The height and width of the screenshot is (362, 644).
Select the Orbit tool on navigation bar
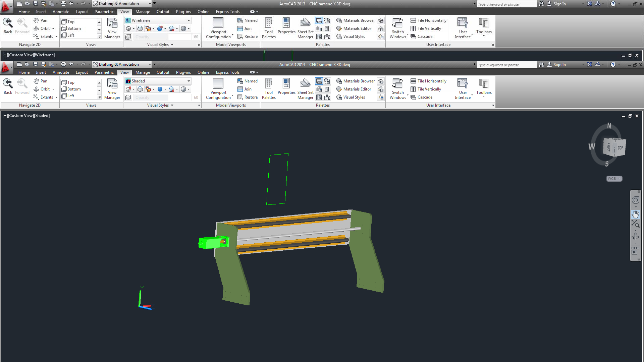[x=635, y=237]
